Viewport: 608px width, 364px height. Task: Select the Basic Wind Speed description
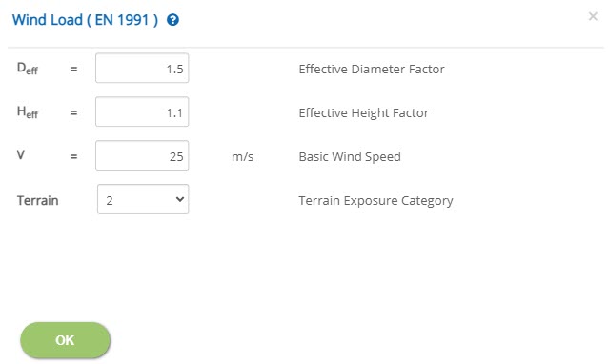pos(350,156)
